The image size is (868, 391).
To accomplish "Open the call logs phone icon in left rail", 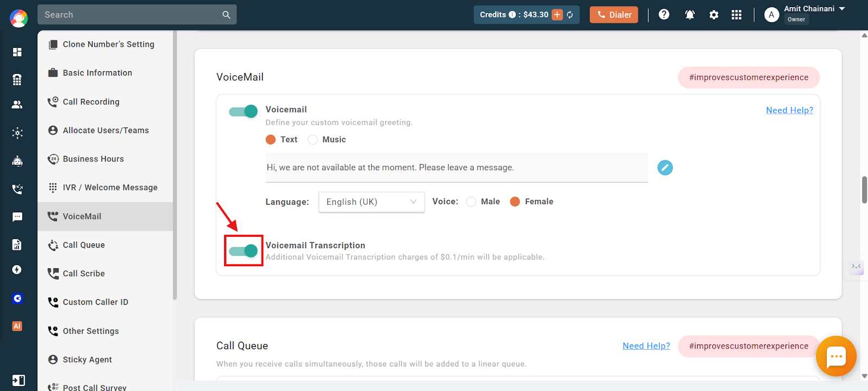I will point(17,189).
